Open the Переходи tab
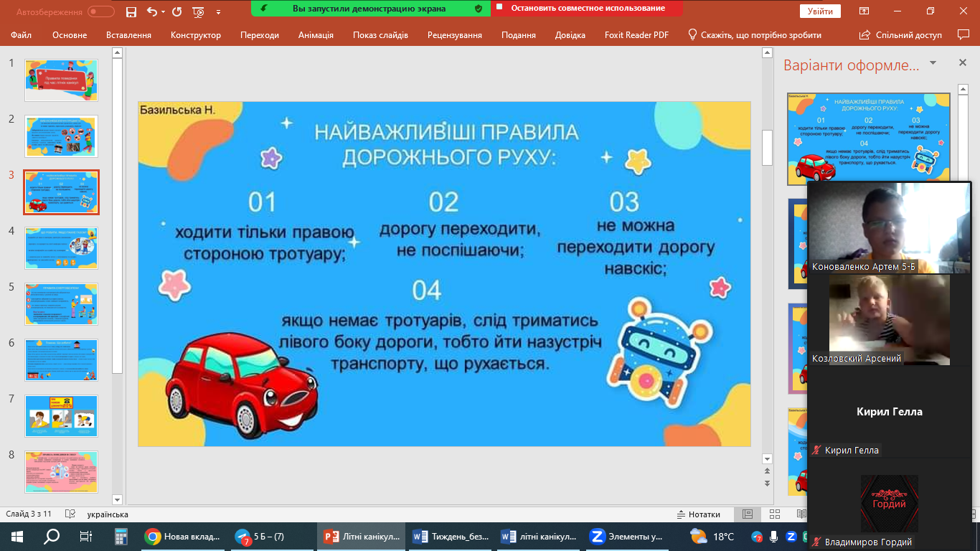The image size is (980, 551). 260,34
